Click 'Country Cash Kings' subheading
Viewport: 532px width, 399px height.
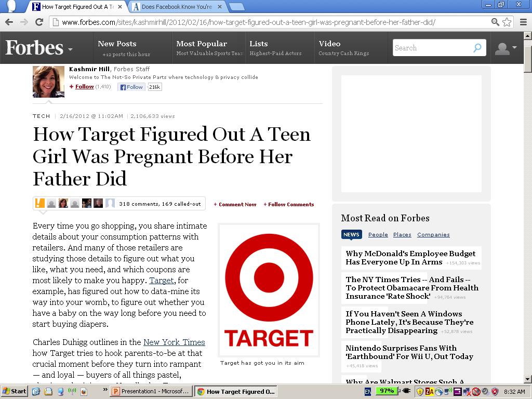(x=344, y=54)
